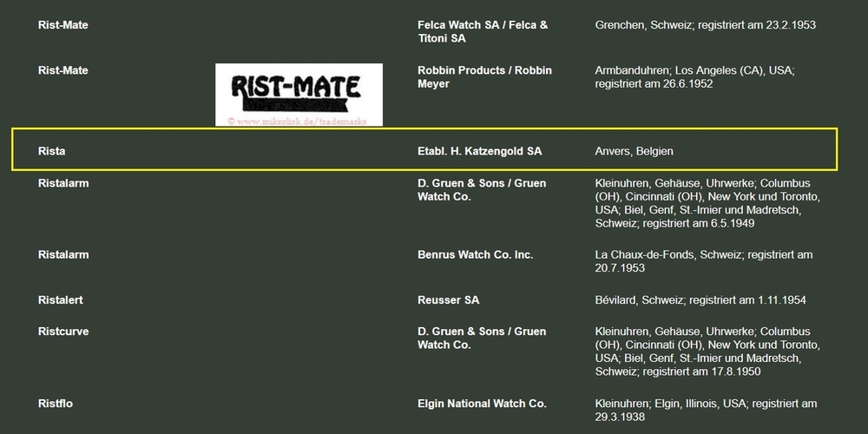This screenshot has width=868, height=434.
Task: Click "Robbin Products / Robbin Meyer" owner entry
Action: pos(484,77)
